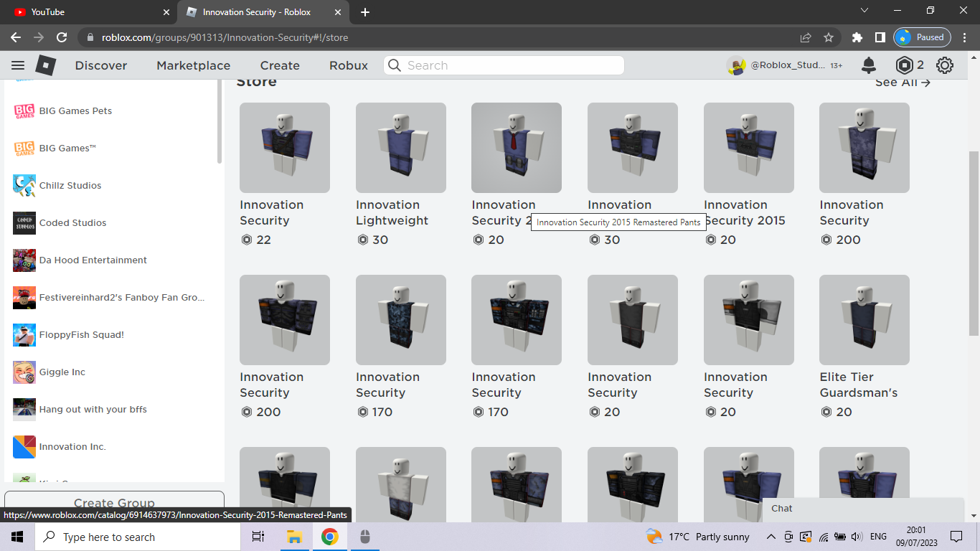Screen dimensions: 980x551
Task: Adjust volume via speaker tray icon
Action: 857,537
